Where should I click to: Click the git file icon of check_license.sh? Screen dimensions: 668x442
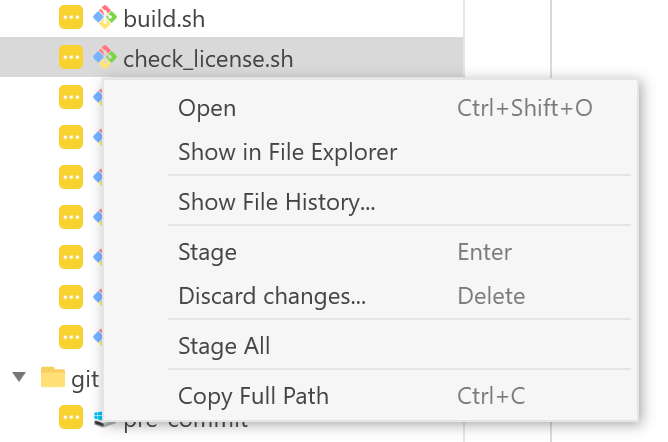coord(104,57)
